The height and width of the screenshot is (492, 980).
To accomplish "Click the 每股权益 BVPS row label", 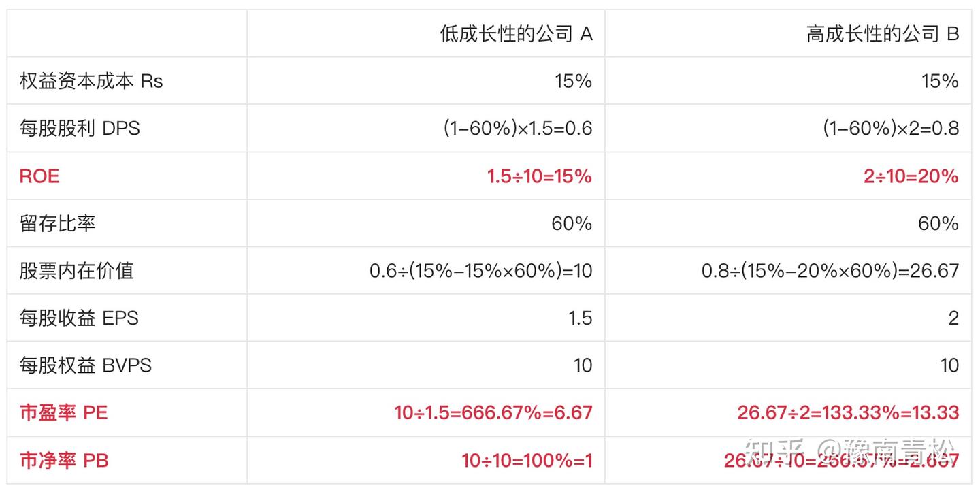I will click(85, 365).
